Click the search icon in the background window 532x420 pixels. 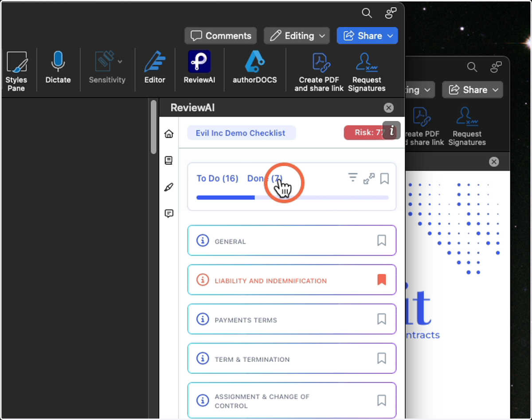[x=472, y=67]
